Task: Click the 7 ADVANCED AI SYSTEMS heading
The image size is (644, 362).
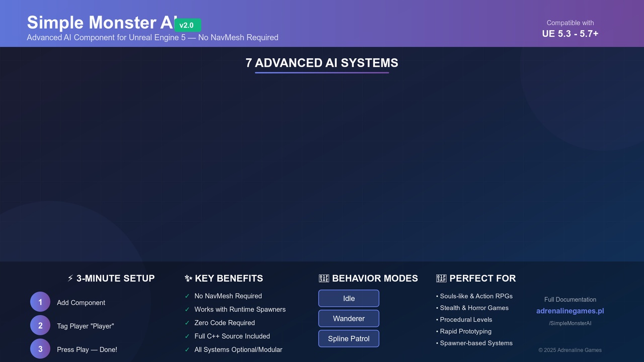Action: 322,63
